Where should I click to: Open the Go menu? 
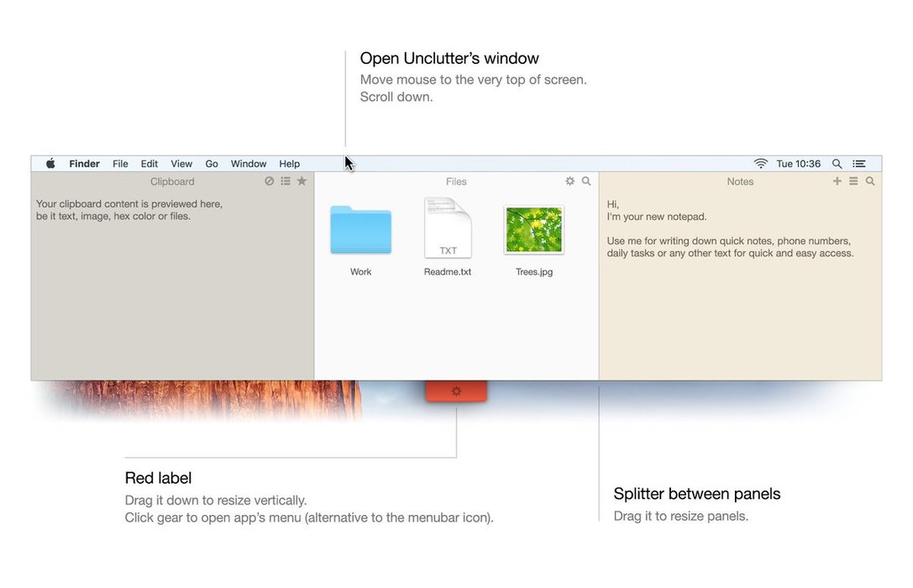click(x=212, y=164)
